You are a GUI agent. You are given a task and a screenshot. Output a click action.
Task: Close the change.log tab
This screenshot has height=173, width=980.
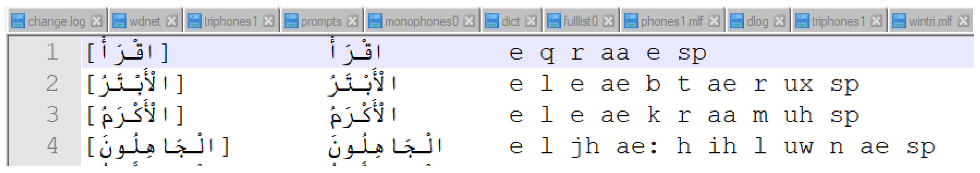click(x=97, y=21)
